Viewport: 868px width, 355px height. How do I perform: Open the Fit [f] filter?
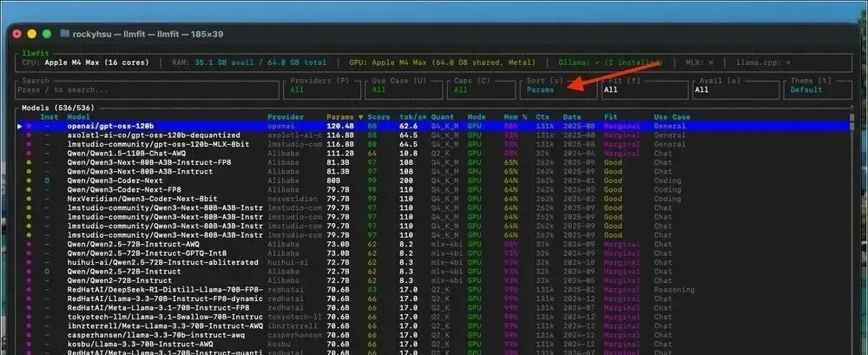point(644,89)
